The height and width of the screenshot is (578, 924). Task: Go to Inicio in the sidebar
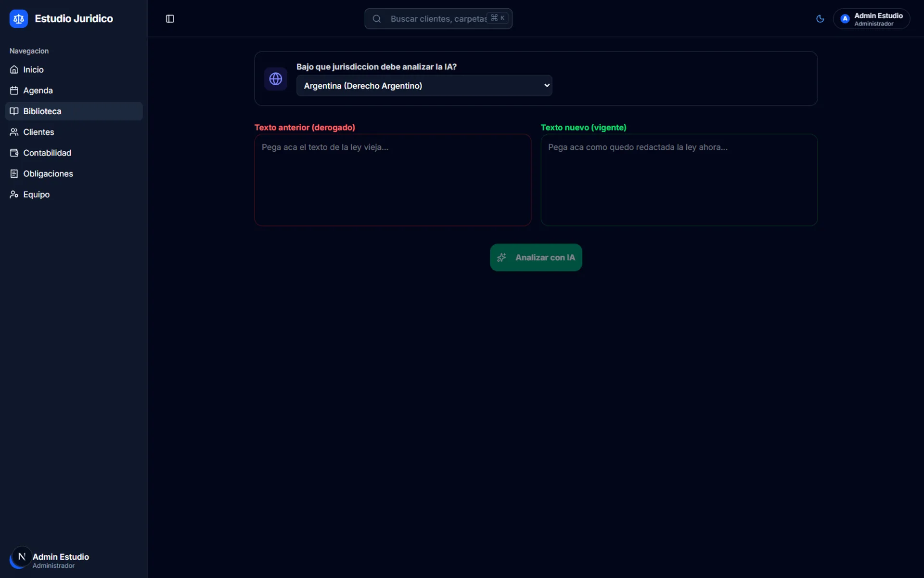point(74,70)
